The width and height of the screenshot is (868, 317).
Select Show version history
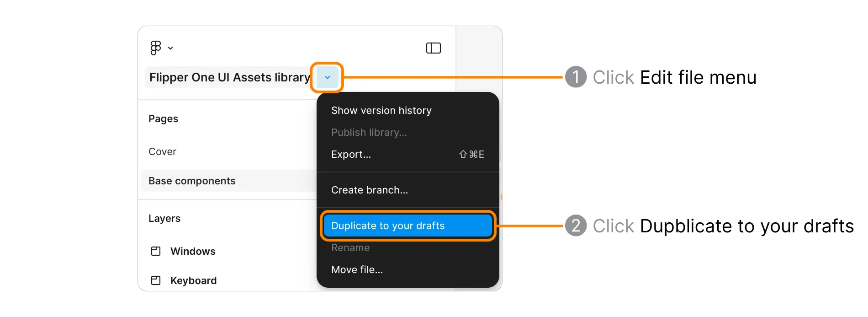[x=381, y=110]
